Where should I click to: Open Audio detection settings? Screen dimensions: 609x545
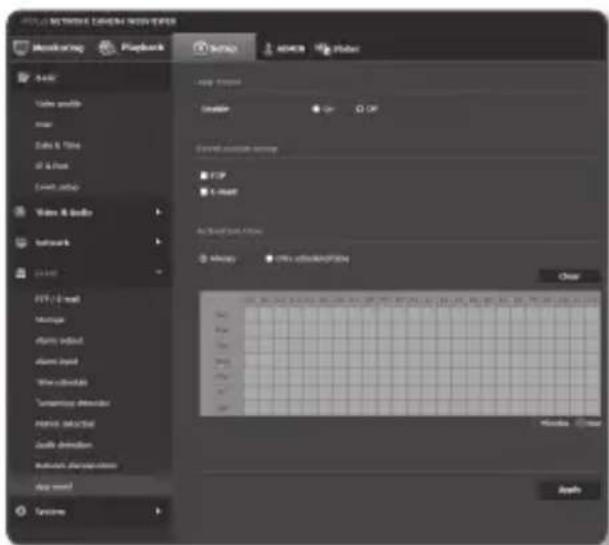[64, 445]
